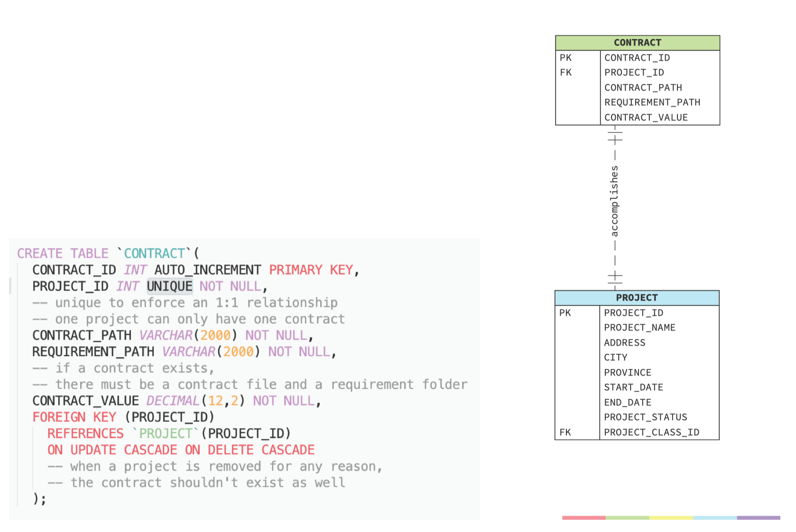Select the highlighted UNIQUE keyword in code

coord(169,286)
